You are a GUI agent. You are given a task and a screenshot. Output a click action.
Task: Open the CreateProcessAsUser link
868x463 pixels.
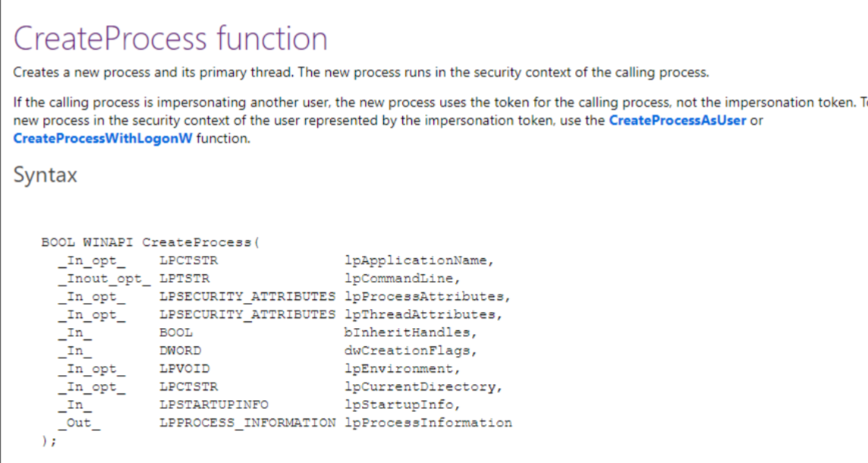pyautogui.click(x=678, y=121)
